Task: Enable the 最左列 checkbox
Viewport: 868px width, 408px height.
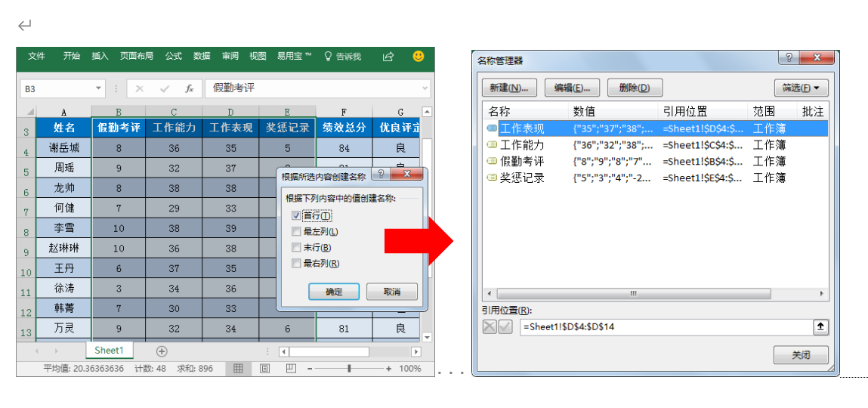Action: pyautogui.click(x=296, y=231)
